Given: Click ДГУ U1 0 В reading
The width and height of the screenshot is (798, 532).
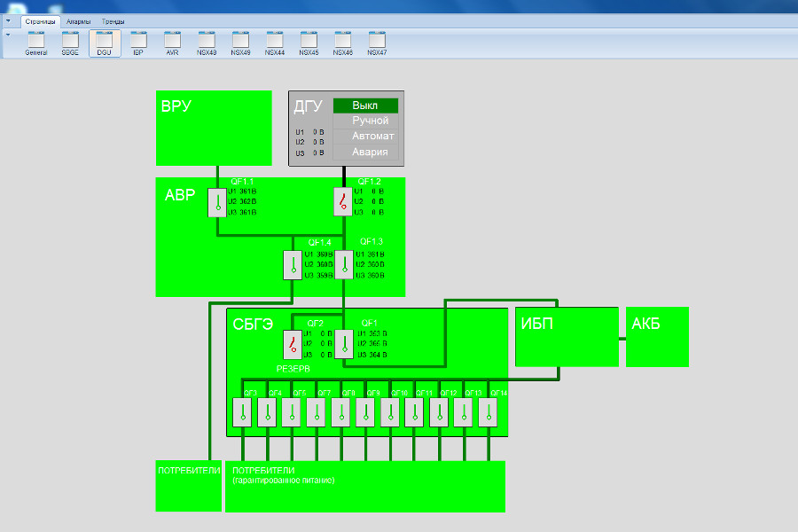Looking at the screenshot, I should pyautogui.click(x=310, y=132).
